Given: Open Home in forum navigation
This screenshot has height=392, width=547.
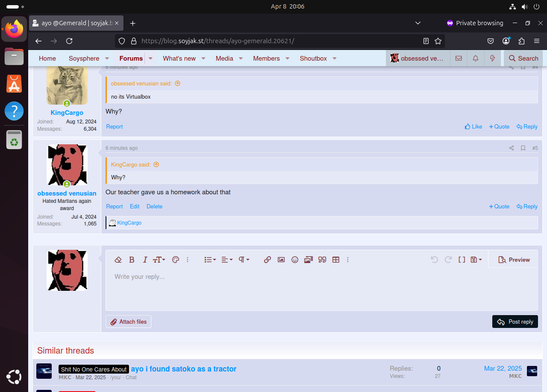Looking at the screenshot, I should pos(47,59).
